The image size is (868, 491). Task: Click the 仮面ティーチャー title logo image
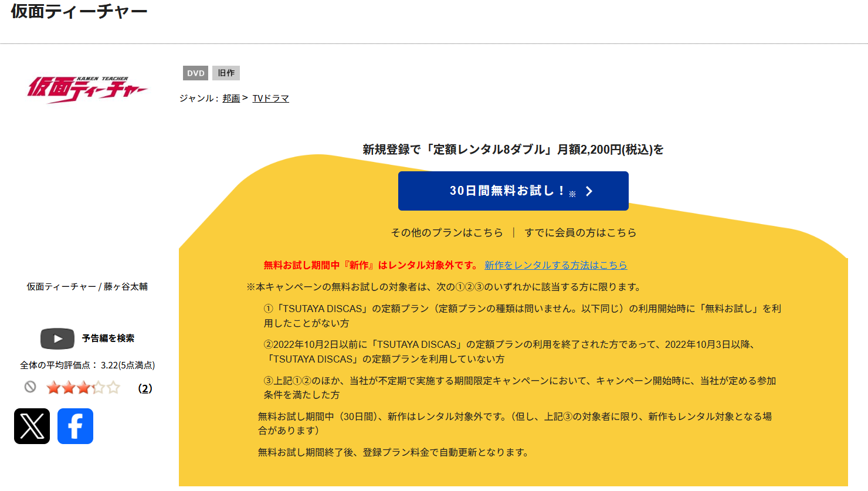click(87, 89)
